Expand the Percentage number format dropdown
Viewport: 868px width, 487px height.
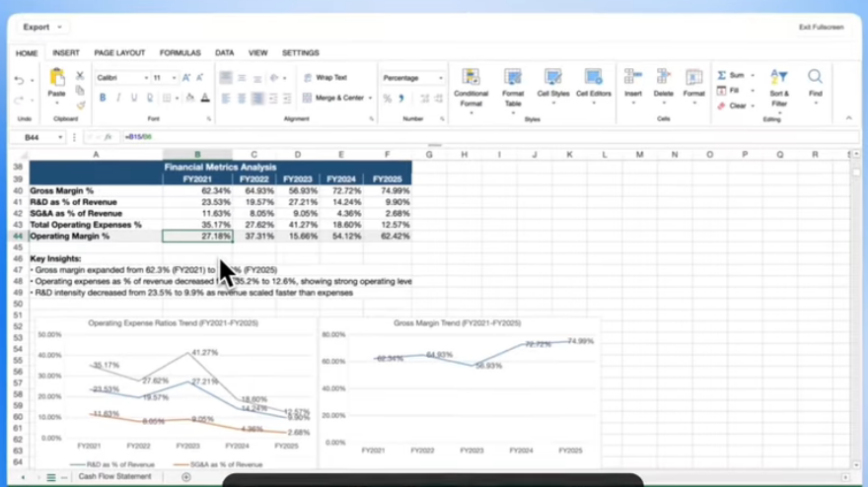coord(440,78)
